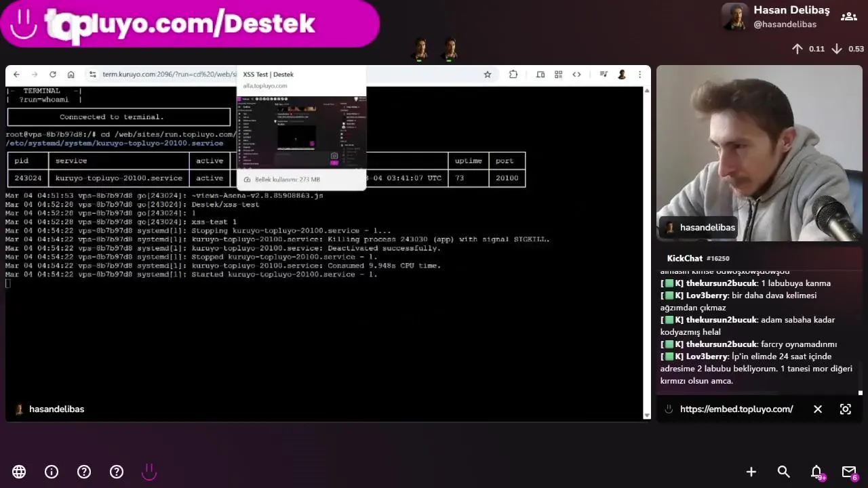Click power icon beside embed URL
This screenshot has height=488, width=868.
tap(669, 409)
